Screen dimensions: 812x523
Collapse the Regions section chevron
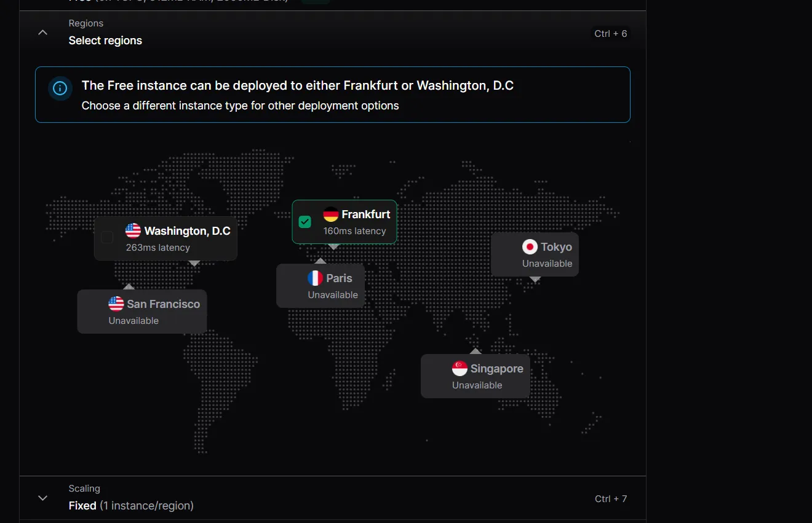42,33
